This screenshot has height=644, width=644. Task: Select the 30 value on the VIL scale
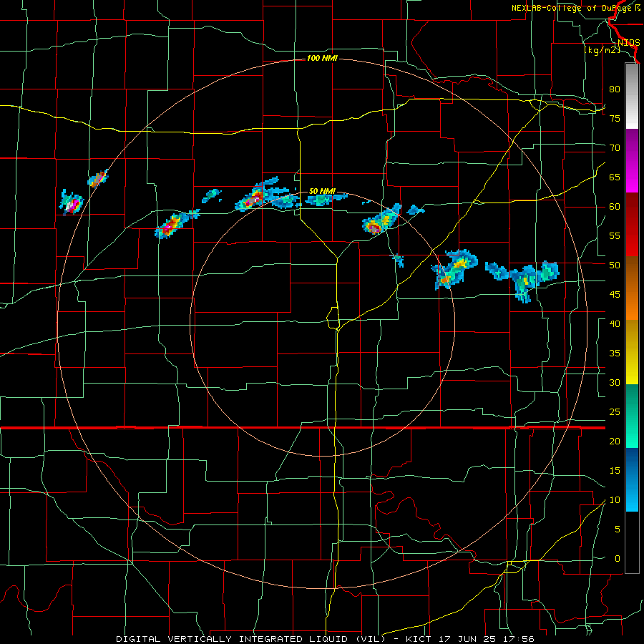[x=615, y=382]
